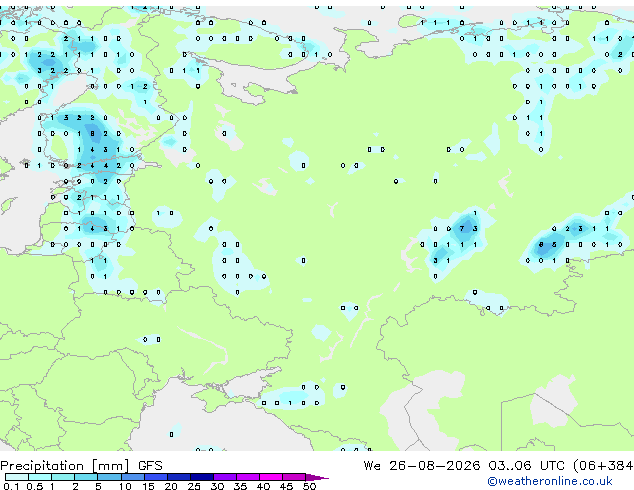This screenshot has height=490, width=634.
Task: Click the legend label '10'
Action: 125,486
